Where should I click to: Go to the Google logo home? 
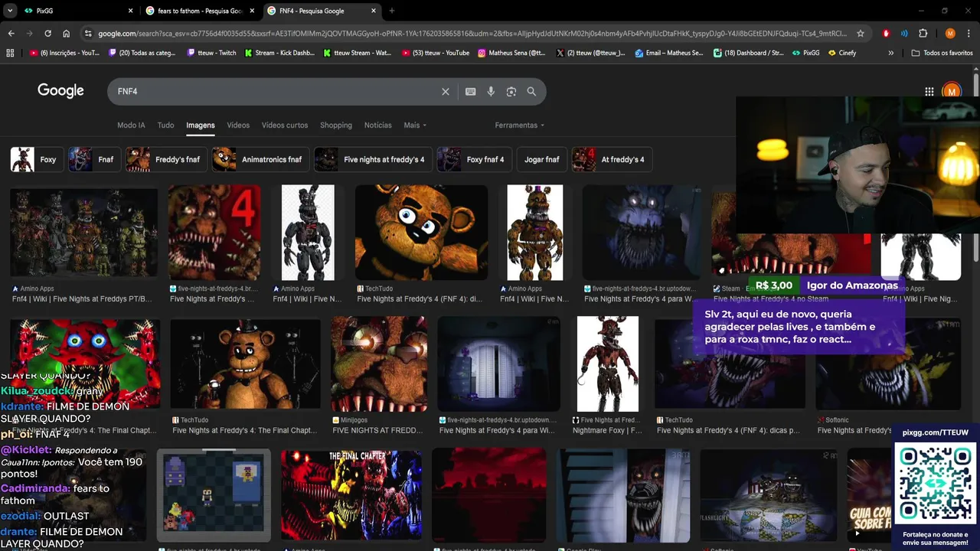[60, 91]
